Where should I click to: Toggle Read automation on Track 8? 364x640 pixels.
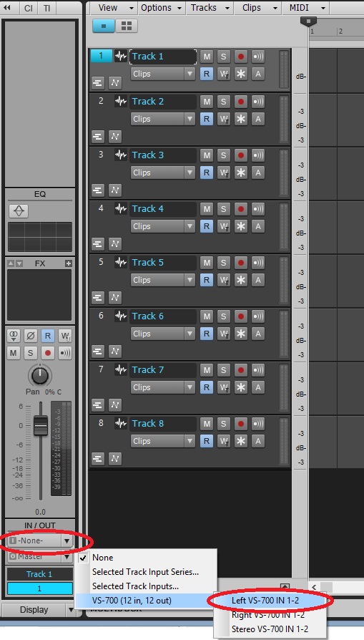tap(207, 441)
